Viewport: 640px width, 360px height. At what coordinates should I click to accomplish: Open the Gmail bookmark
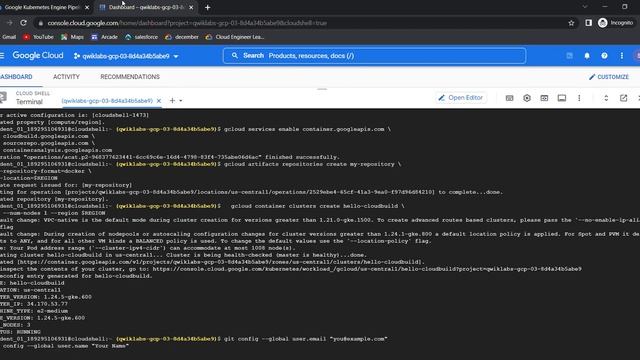(x=8, y=37)
